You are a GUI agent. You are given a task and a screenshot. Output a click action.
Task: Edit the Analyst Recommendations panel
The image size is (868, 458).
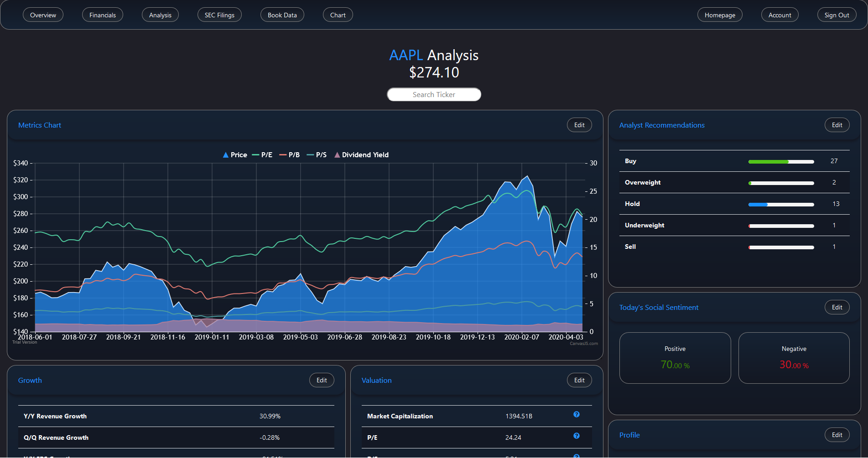(x=837, y=125)
